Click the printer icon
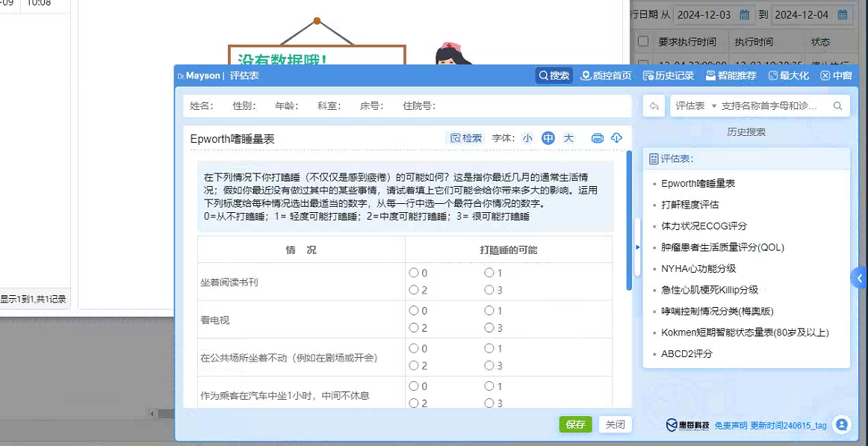The height and width of the screenshot is (446, 868). pyautogui.click(x=597, y=138)
